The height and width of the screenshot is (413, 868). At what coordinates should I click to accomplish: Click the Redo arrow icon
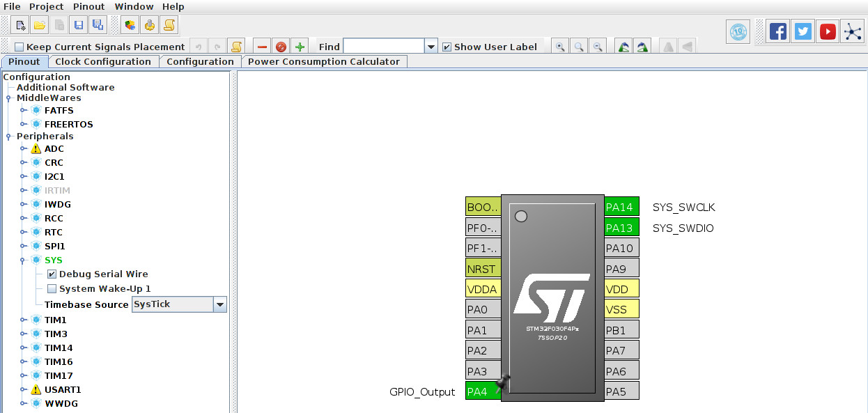[x=217, y=47]
